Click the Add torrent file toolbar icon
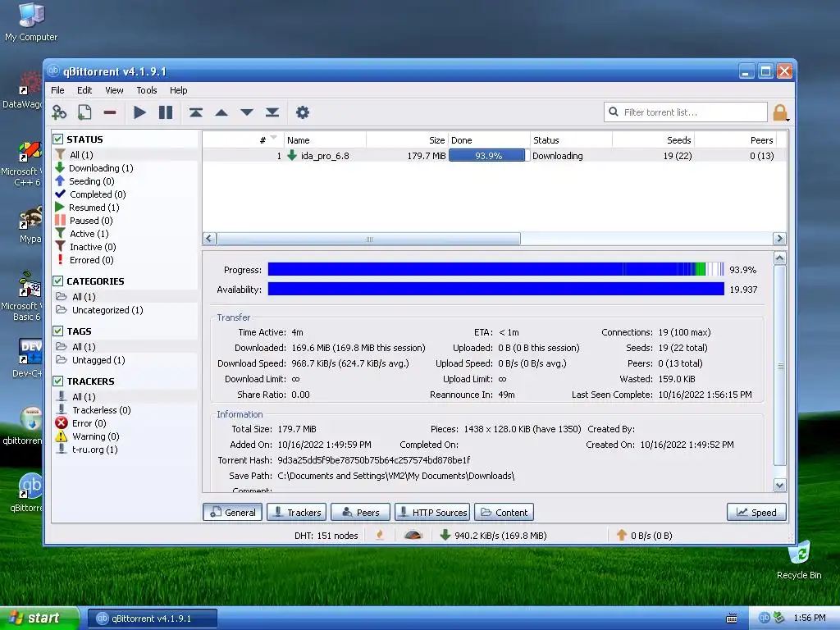840x630 pixels. pyautogui.click(x=84, y=112)
